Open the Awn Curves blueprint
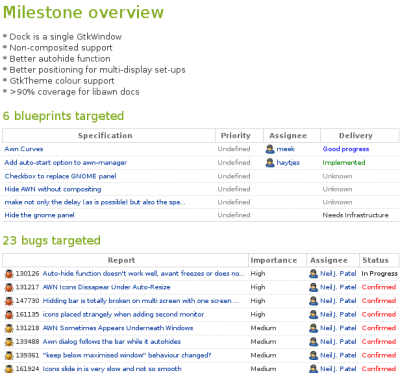Screen dimensions: 400x373 pos(24,149)
